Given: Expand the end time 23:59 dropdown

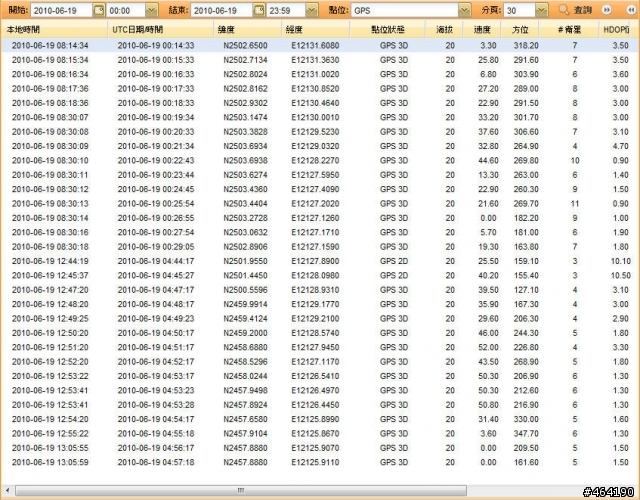Looking at the screenshot, I should click(x=312, y=10).
